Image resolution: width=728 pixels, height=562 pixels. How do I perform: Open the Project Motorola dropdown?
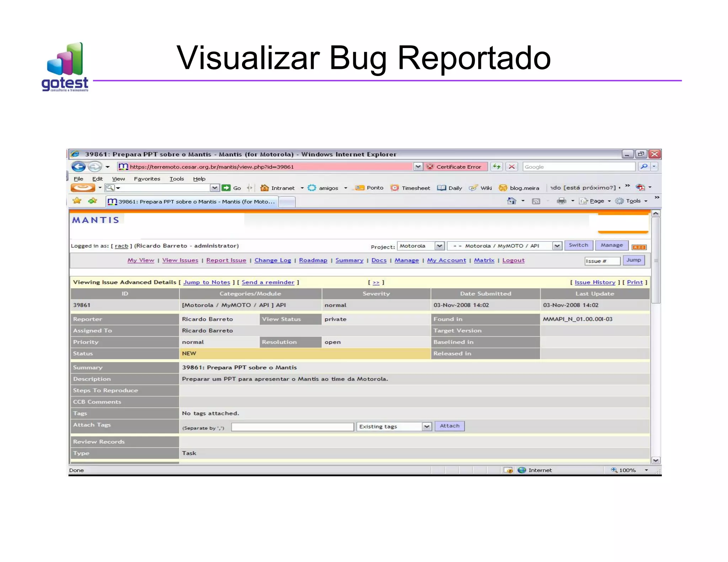421,246
